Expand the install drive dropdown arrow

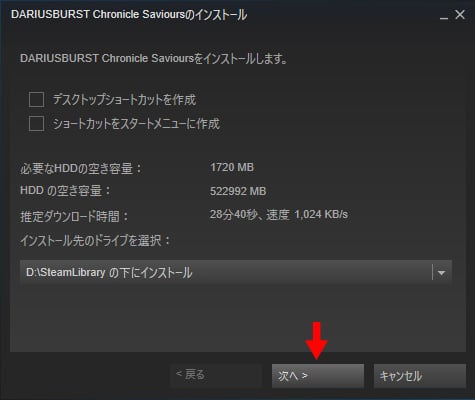coord(441,273)
